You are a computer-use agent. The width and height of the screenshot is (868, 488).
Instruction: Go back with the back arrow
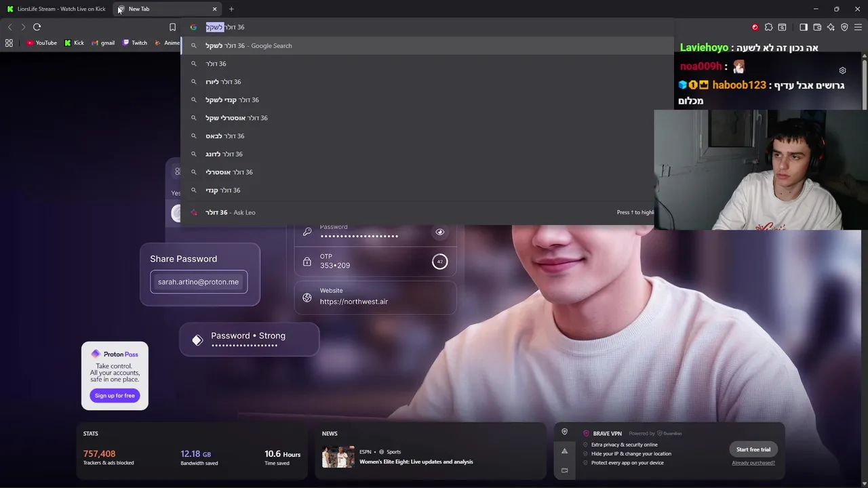[x=9, y=27]
